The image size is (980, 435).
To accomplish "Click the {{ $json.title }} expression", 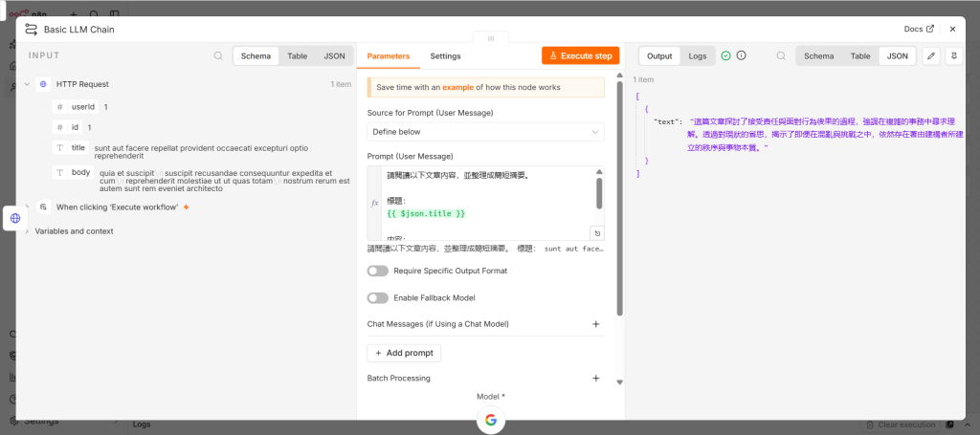I will click(x=426, y=213).
